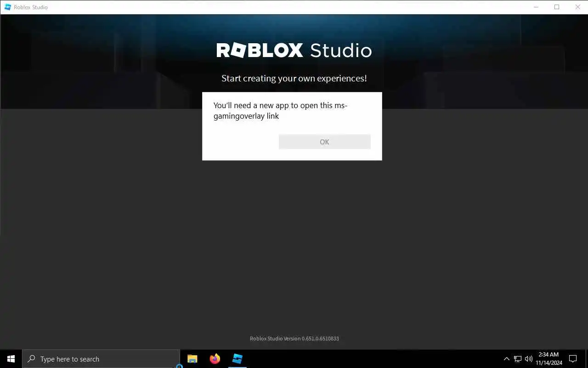Minimize the Roblox Studio window
Viewport: 588px width, 368px height.
[x=536, y=7]
